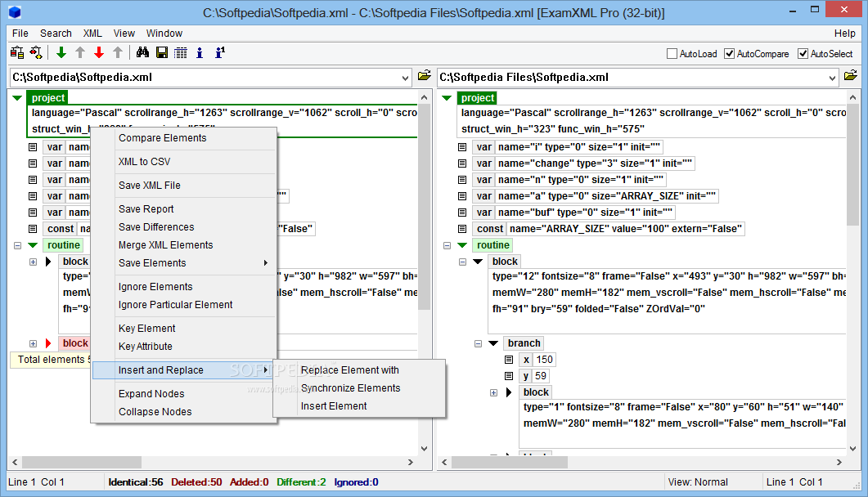
Task: Open right file path dropdown
Action: (832, 78)
